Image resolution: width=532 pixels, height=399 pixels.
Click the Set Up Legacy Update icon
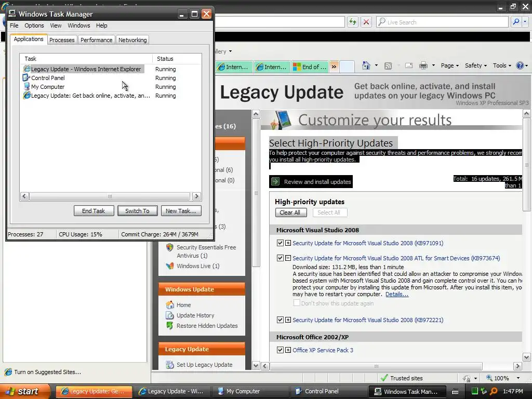tap(170, 365)
